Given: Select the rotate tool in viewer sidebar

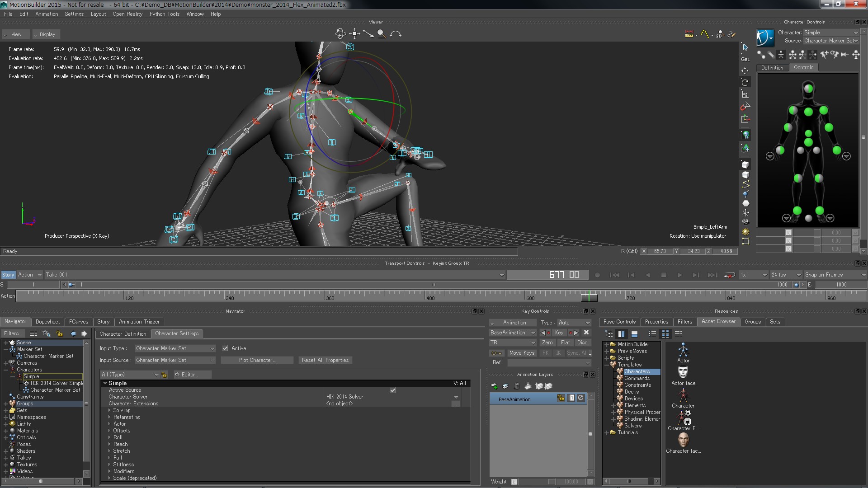Looking at the screenshot, I should 745,82.
